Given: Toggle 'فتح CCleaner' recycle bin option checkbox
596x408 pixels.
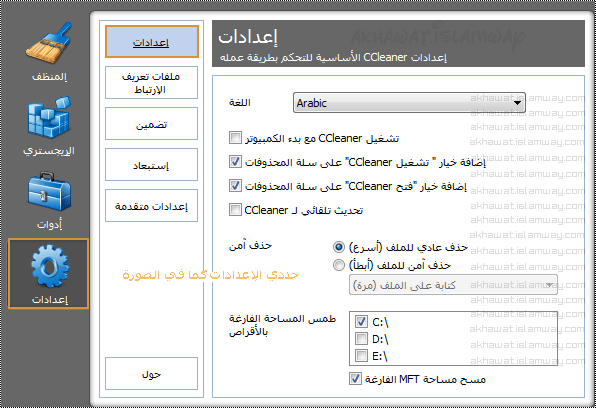Looking at the screenshot, I should 235,186.
